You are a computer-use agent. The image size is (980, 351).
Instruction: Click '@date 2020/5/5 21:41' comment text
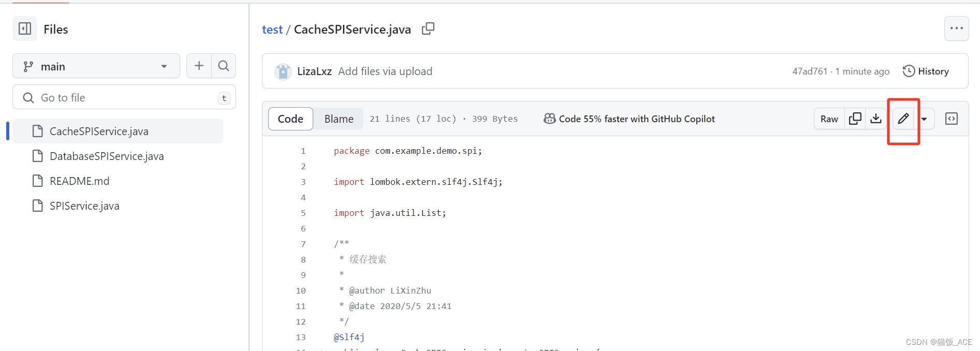click(x=400, y=306)
